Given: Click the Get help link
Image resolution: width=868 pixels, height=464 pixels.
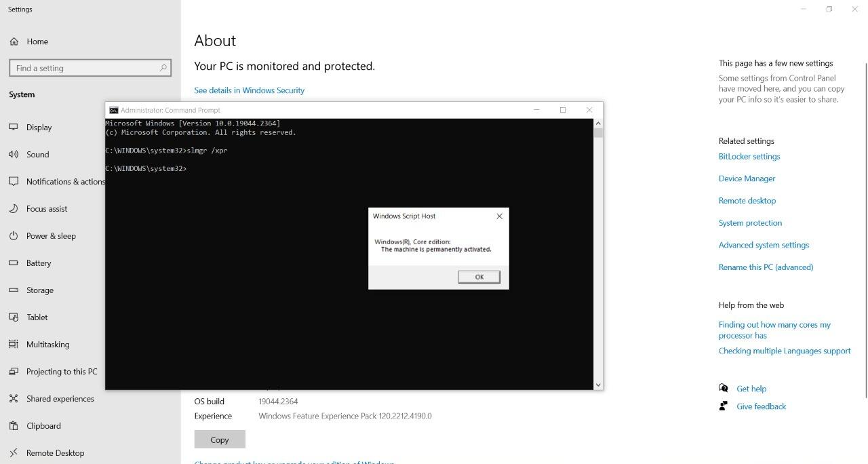Looking at the screenshot, I should click(x=751, y=389).
